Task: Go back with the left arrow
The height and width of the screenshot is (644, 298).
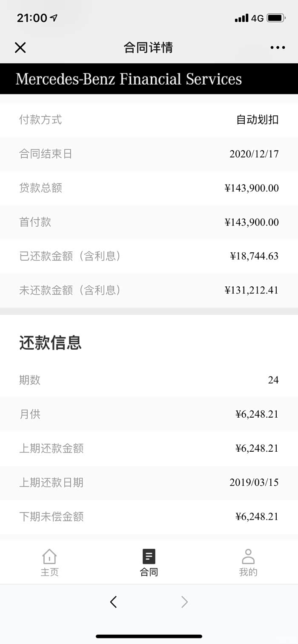Action: click(113, 602)
